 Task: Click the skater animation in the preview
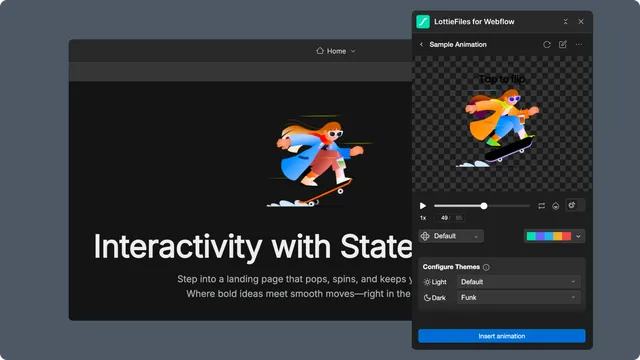[x=498, y=129]
